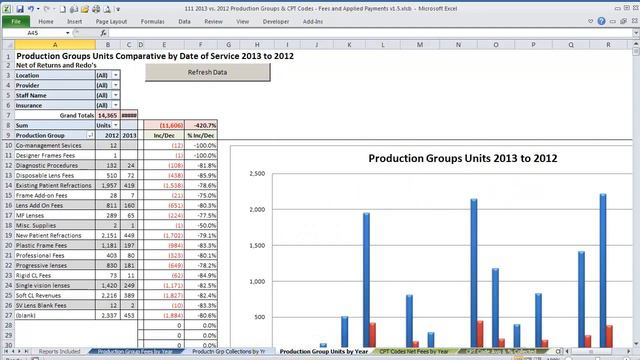
Task: Click the horizontal scrollbar right arrow
Action: coord(629,351)
